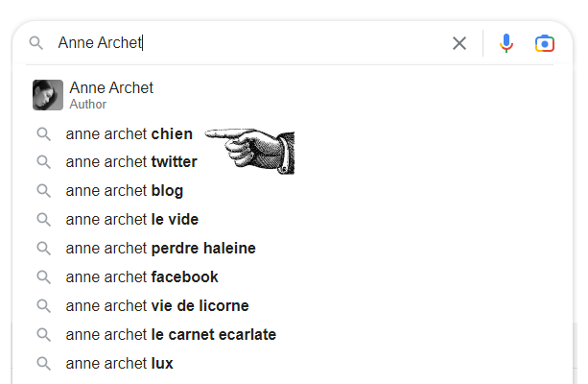588x384 pixels.
Task: Click the magnifier beside 'anne archet blog'
Action: tap(43, 191)
